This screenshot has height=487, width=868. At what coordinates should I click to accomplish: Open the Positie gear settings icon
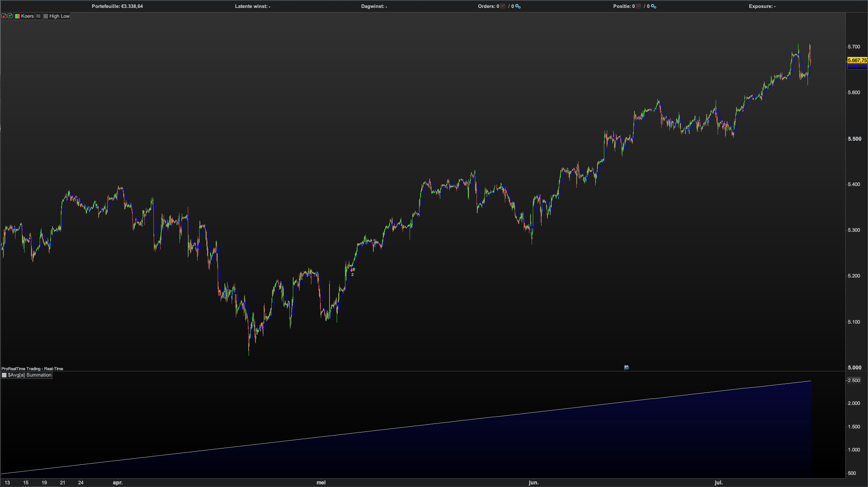click(x=653, y=6)
